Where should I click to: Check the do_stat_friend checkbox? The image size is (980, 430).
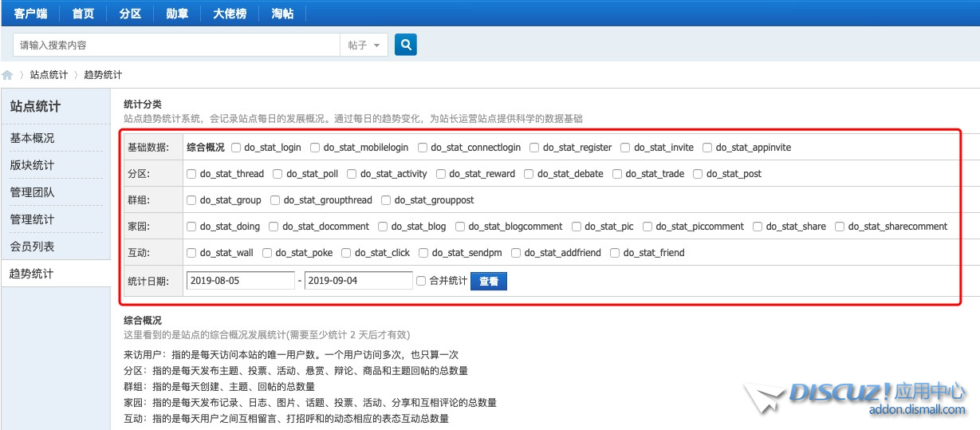pyautogui.click(x=615, y=253)
